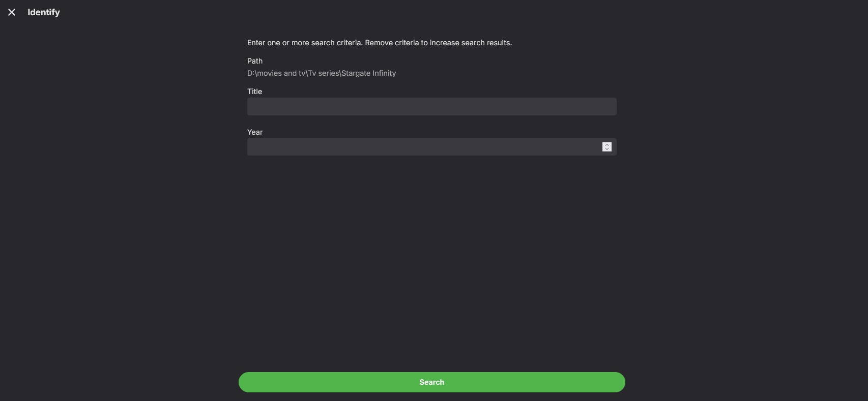This screenshot has height=401, width=868.
Task: Click the Path label
Action: [255, 61]
